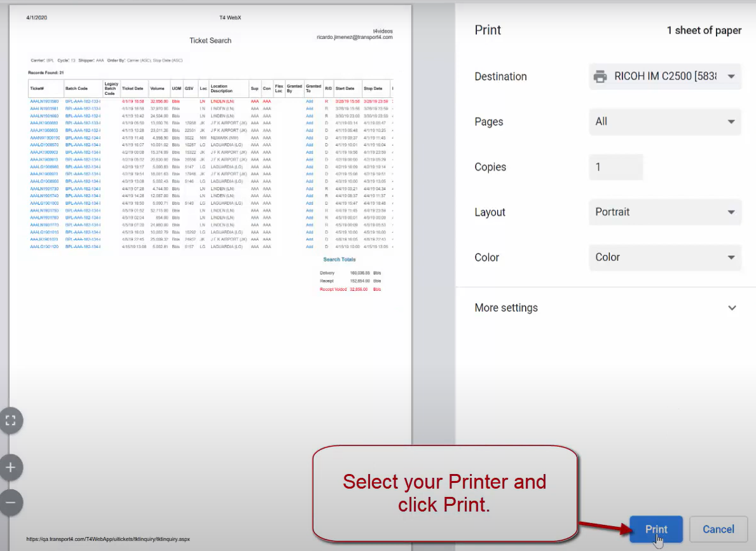756x551 pixels.
Task: Click Add in the first red Linden row
Action: coord(310,101)
